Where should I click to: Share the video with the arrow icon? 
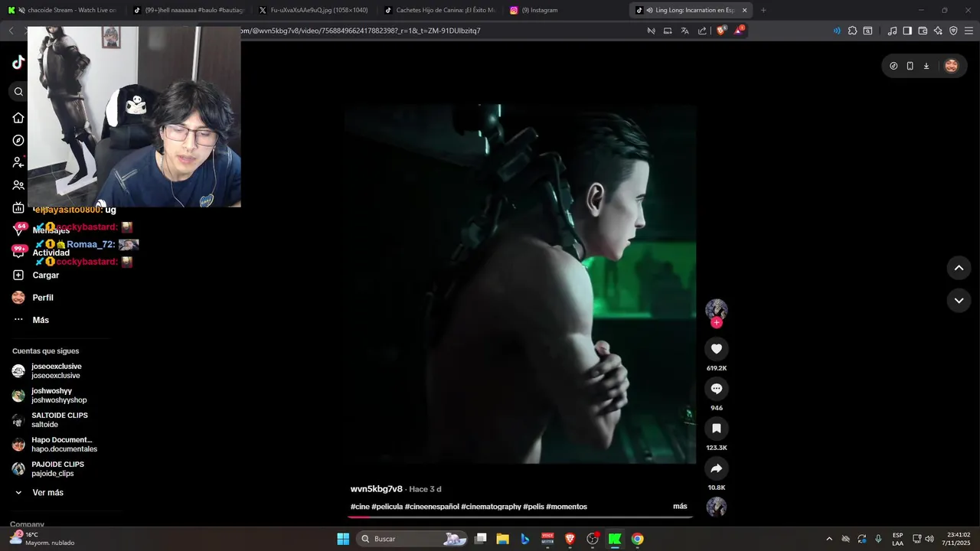pos(717,468)
